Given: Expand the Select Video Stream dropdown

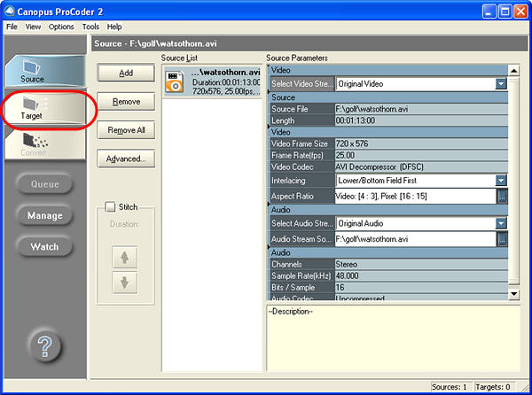Looking at the screenshot, I should click(x=501, y=83).
